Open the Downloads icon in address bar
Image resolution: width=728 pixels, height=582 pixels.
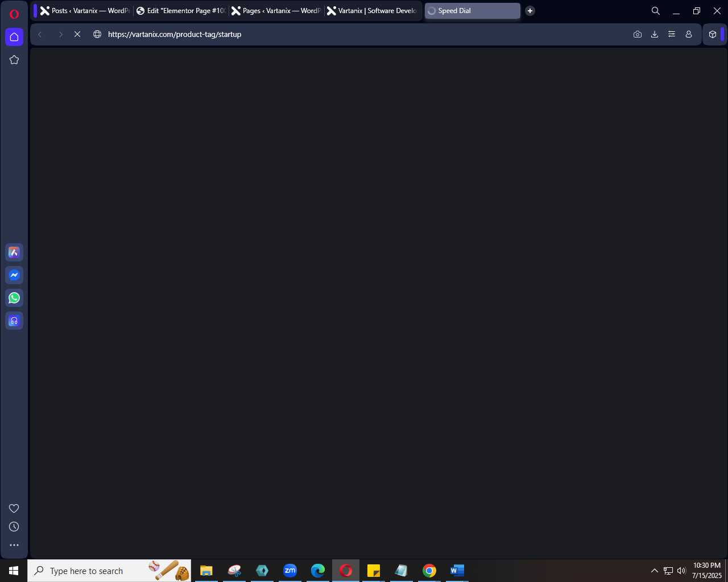(x=655, y=34)
